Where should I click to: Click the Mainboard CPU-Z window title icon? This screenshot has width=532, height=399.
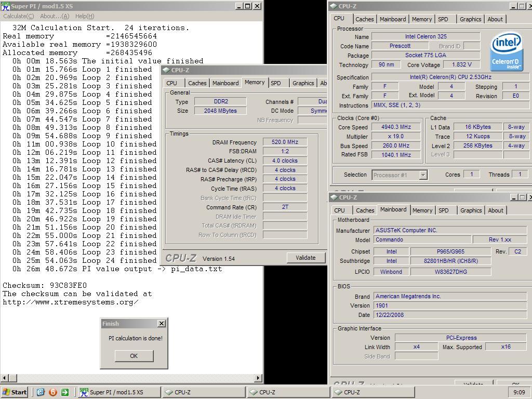[334, 197]
